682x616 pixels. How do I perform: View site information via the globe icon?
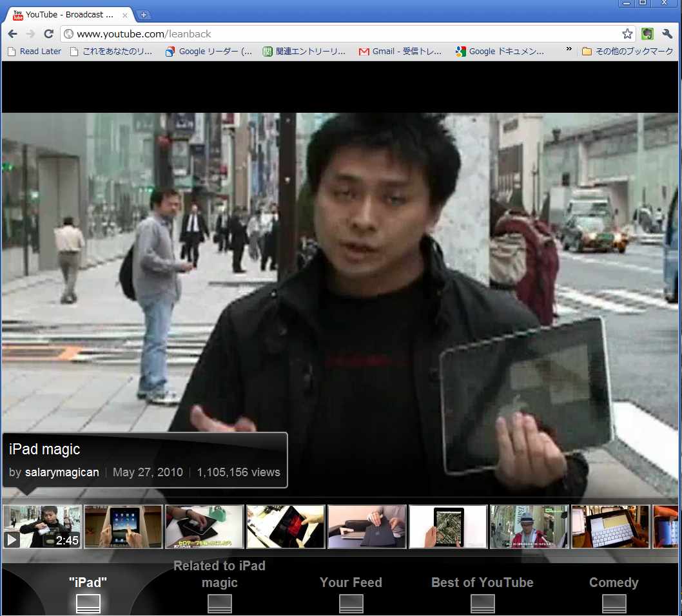click(68, 34)
